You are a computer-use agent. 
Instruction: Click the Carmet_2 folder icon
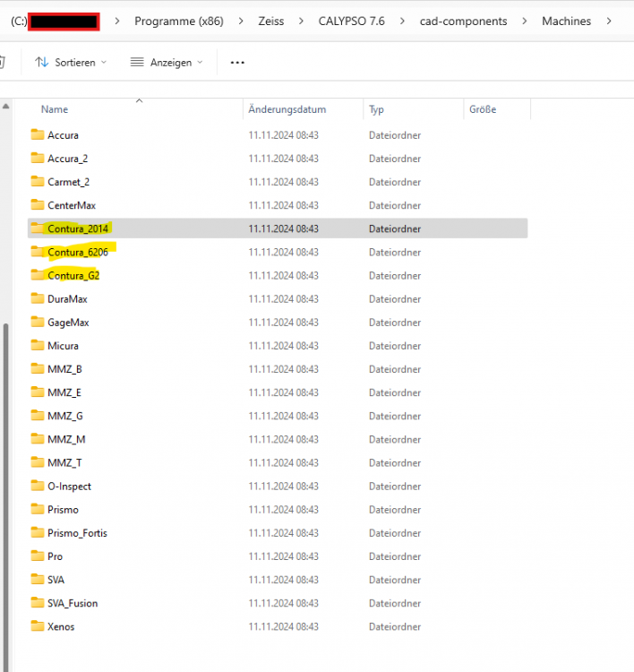click(x=38, y=182)
